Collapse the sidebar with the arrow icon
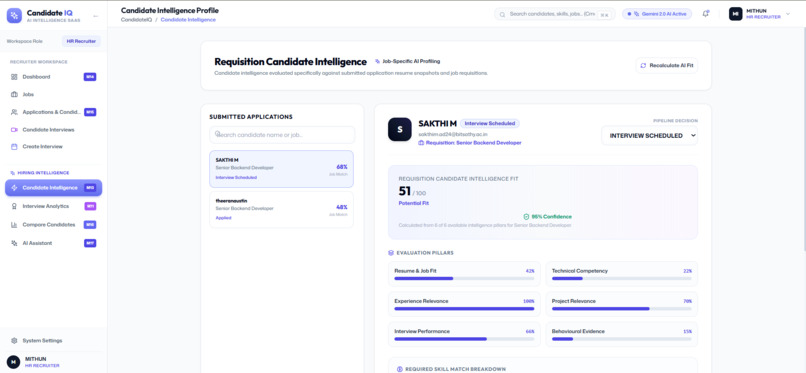The width and height of the screenshot is (806, 373). point(95,16)
